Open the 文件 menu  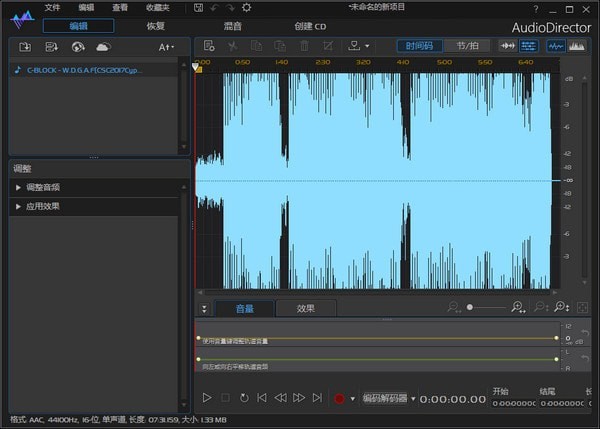52,8
